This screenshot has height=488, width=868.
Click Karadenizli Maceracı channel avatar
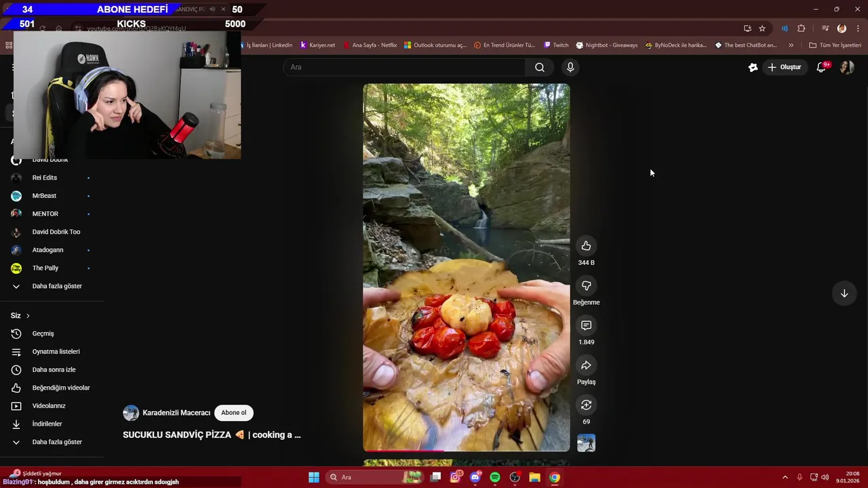[131, 413]
